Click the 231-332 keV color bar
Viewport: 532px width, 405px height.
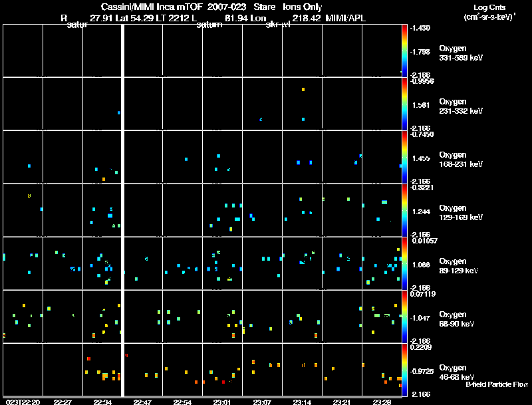[x=404, y=104]
